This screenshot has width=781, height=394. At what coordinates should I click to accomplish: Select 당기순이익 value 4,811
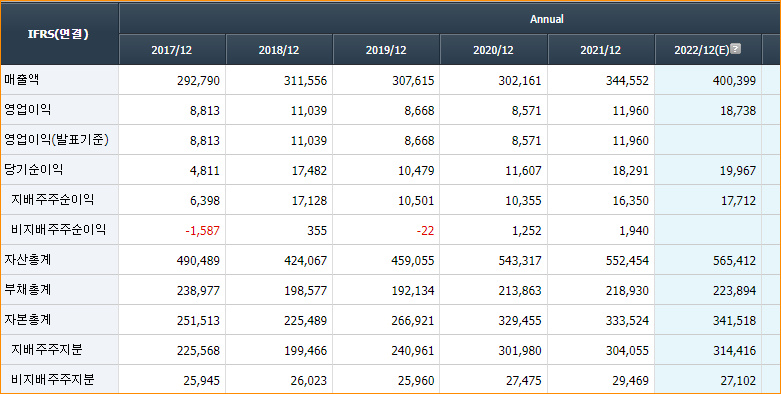tap(205, 171)
